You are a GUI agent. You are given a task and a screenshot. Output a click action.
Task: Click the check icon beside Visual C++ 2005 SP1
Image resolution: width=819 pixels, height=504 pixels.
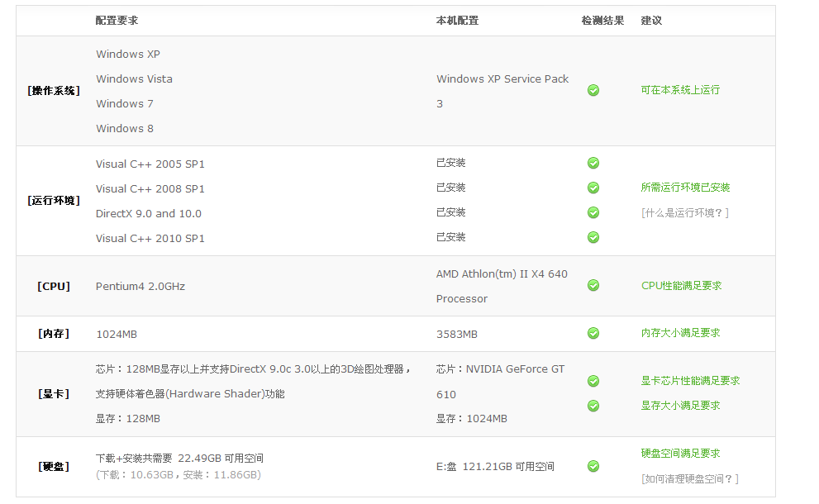[593, 163]
